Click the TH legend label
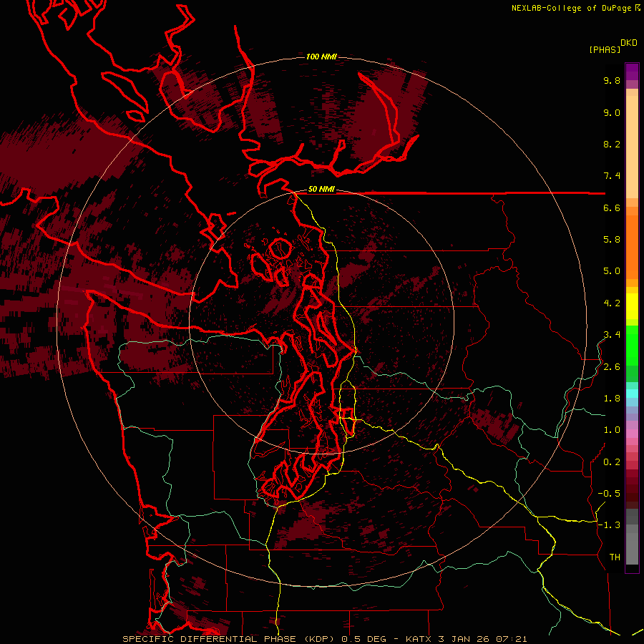The height and width of the screenshot is (644, 644). tap(615, 557)
